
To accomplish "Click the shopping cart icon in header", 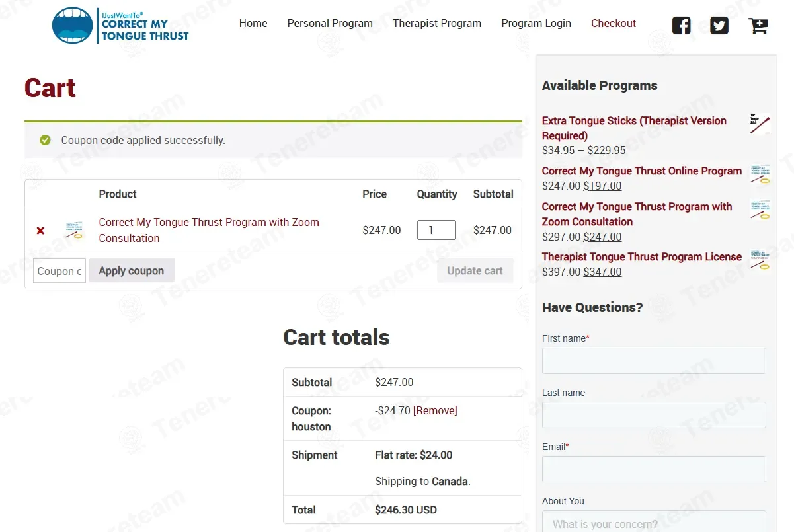I will point(758,26).
